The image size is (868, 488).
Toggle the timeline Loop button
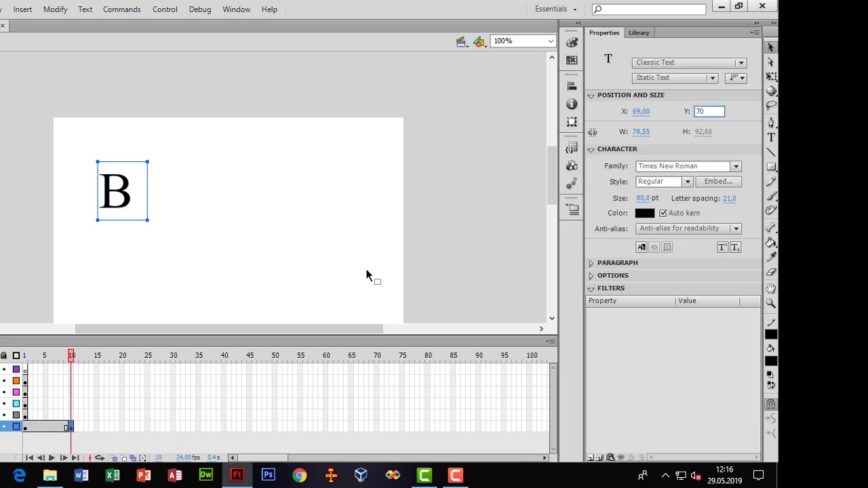(x=100, y=457)
